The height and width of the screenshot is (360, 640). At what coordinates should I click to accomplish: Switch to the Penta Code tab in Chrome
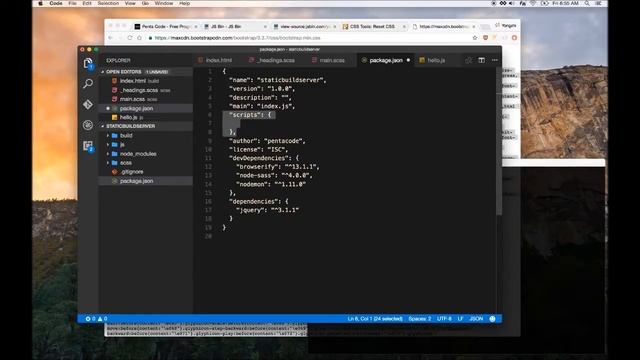(166, 26)
